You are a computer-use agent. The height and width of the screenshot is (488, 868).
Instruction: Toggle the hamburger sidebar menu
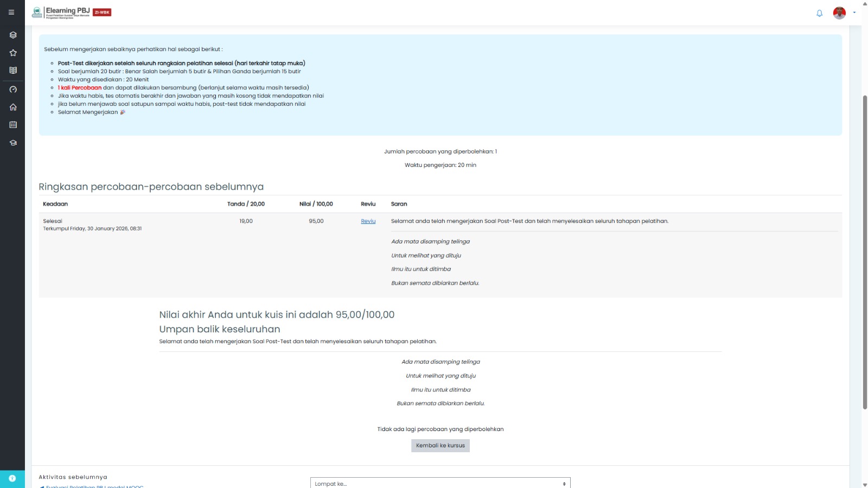[11, 12]
